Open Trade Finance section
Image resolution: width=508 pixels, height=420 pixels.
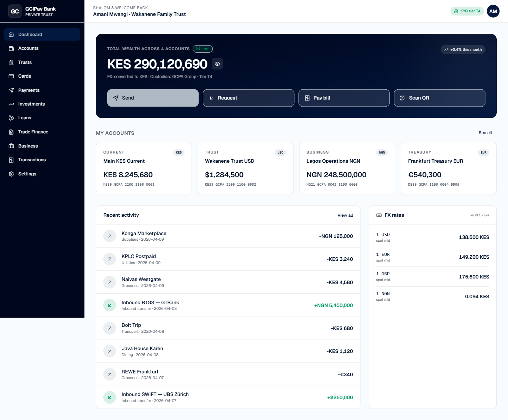(42, 132)
